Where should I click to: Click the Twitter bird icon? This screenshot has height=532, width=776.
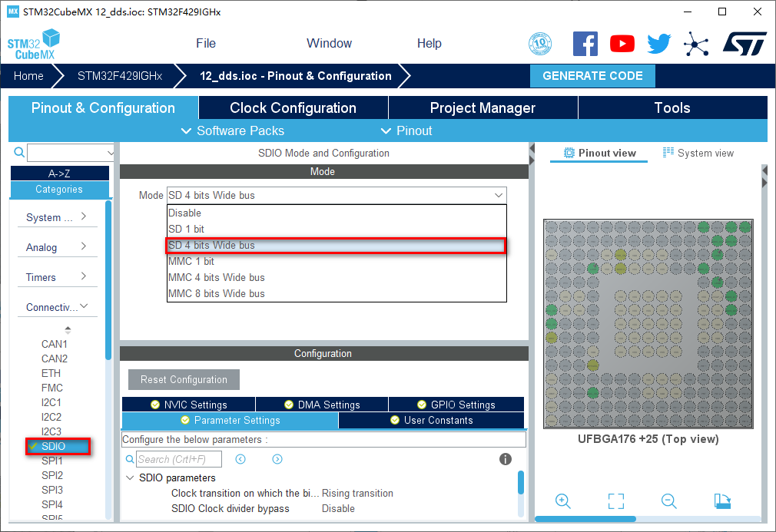click(x=658, y=44)
